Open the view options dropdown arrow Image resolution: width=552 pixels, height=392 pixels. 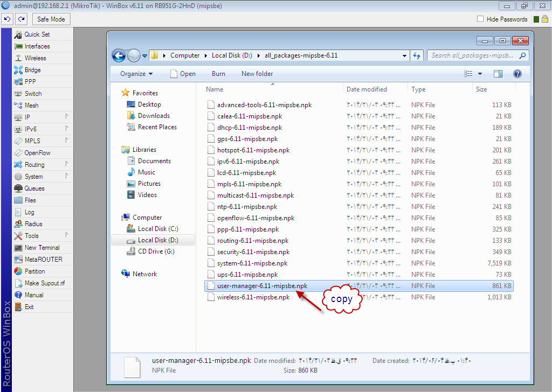tap(480, 74)
